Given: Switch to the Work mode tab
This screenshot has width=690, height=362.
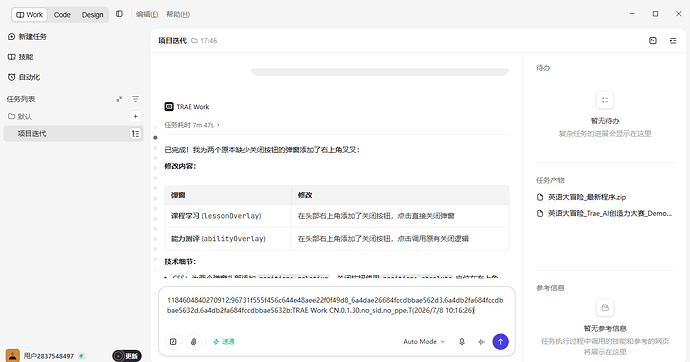Looking at the screenshot, I should [29, 15].
